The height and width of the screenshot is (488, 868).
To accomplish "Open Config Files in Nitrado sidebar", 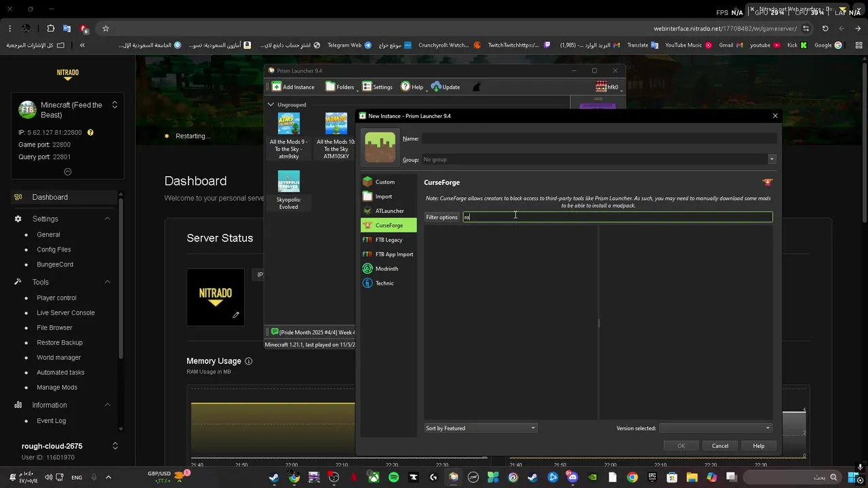I will [54, 249].
